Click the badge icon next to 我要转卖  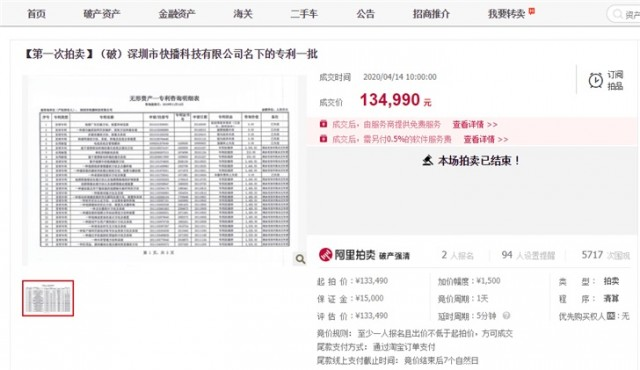coord(531,11)
